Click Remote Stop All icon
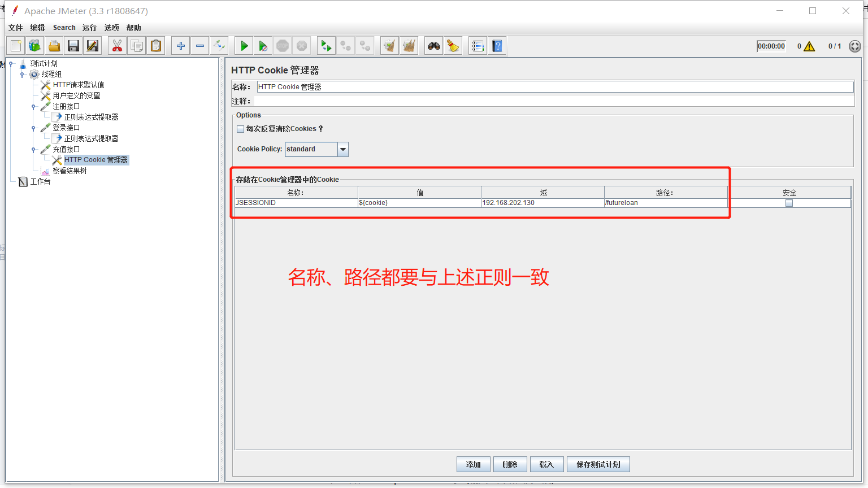868x488 pixels. pyautogui.click(x=345, y=46)
